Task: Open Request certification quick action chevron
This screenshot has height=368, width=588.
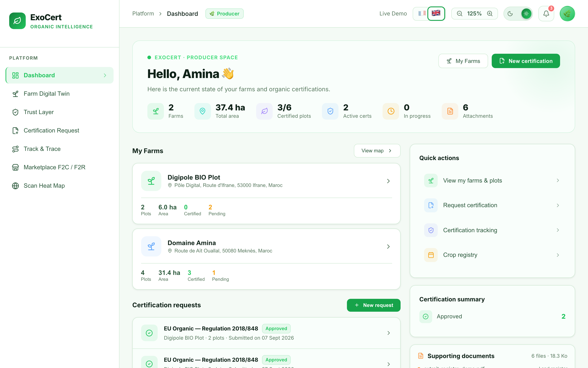Action: [x=558, y=205]
